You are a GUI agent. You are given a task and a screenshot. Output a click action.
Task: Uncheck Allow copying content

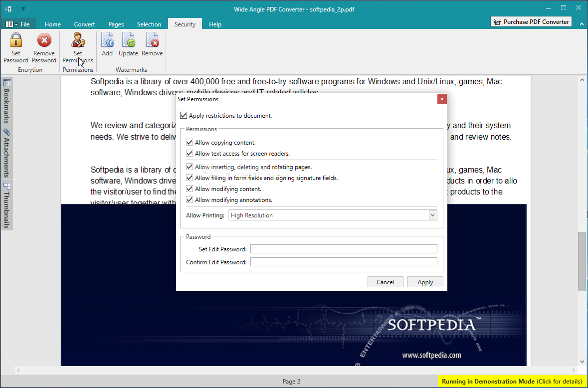(190, 143)
